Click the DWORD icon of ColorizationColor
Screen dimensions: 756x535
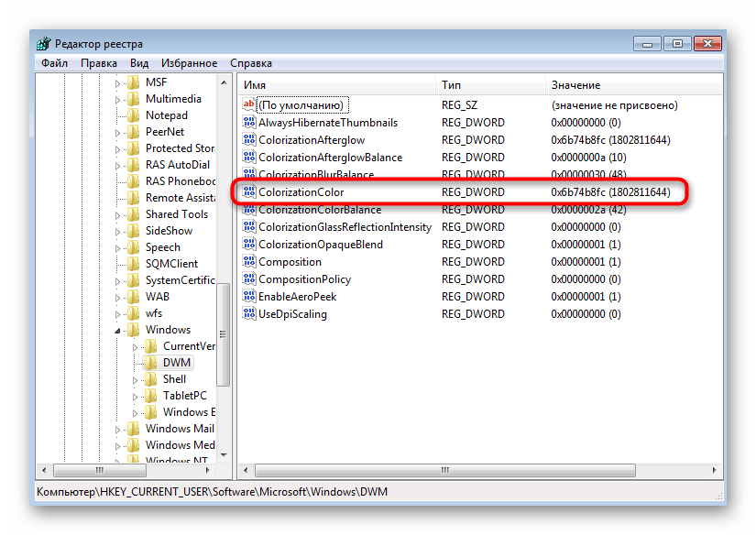coord(248,191)
